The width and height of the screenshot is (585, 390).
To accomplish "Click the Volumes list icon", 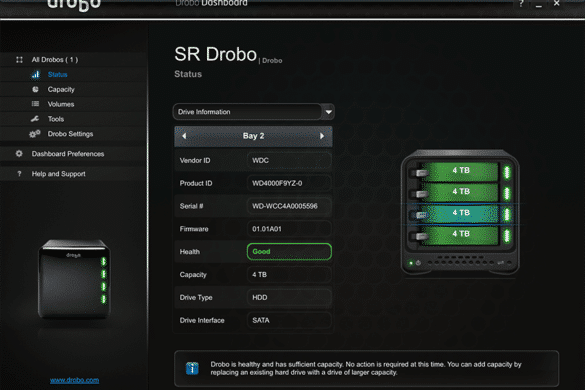I will pyautogui.click(x=35, y=104).
